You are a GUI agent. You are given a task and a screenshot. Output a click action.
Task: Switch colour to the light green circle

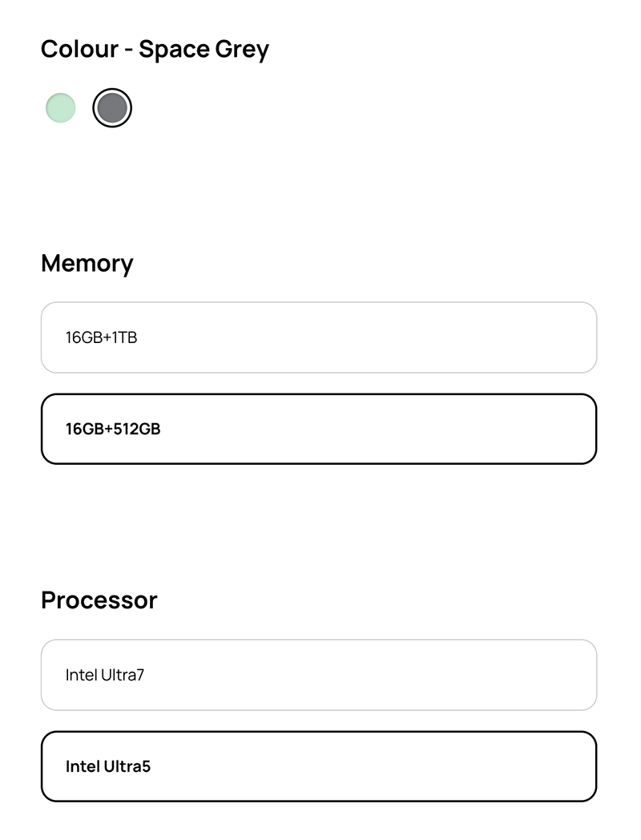pos(61,107)
